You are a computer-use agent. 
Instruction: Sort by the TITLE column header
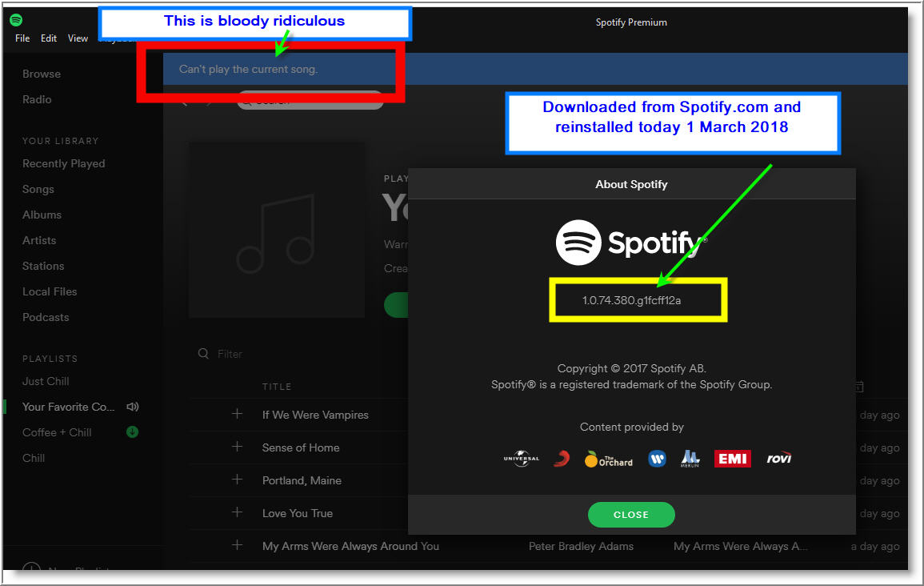tap(277, 387)
